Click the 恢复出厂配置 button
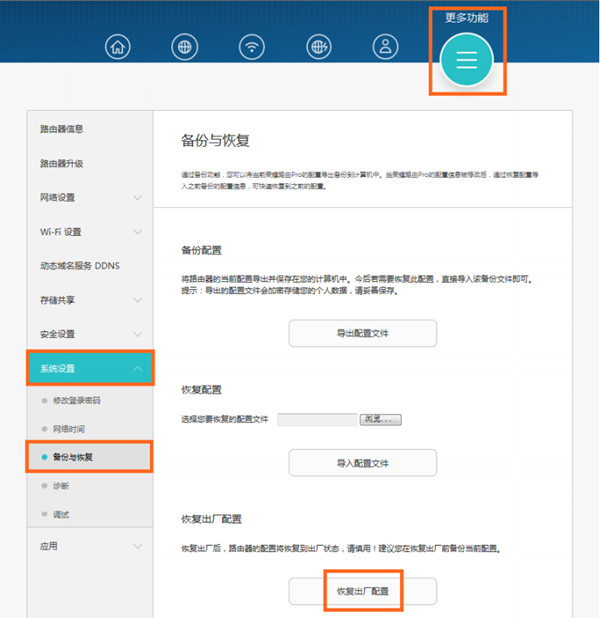This screenshot has width=600, height=618. [x=362, y=592]
